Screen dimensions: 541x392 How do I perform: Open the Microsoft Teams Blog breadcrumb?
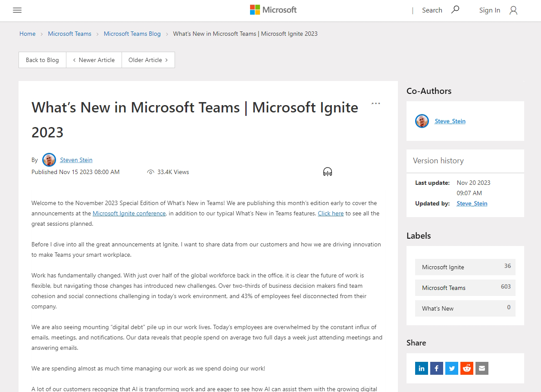[132, 34]
